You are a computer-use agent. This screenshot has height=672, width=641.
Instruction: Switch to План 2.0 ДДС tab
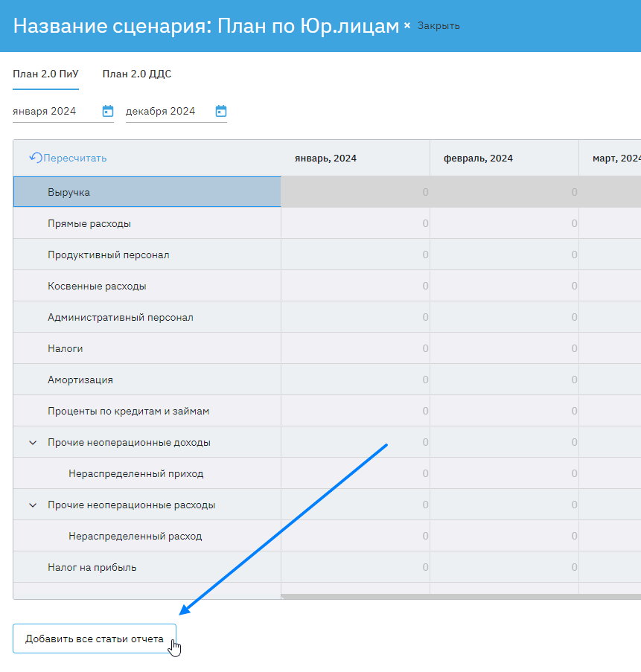pos(137,74)
